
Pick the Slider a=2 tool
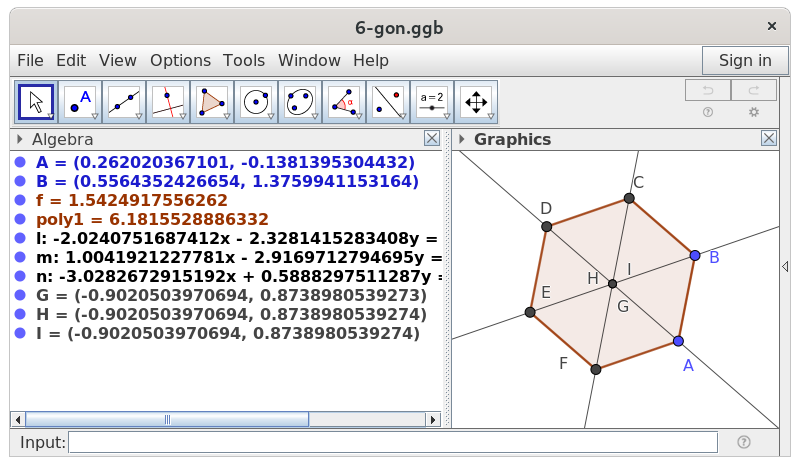point(432,102)
